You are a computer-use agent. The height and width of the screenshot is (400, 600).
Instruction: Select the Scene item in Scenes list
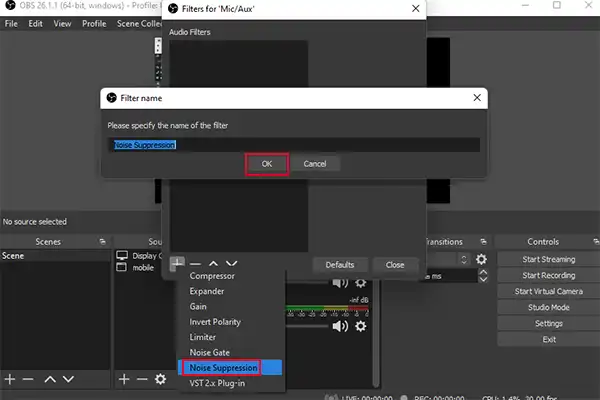(x=55, y=256)
